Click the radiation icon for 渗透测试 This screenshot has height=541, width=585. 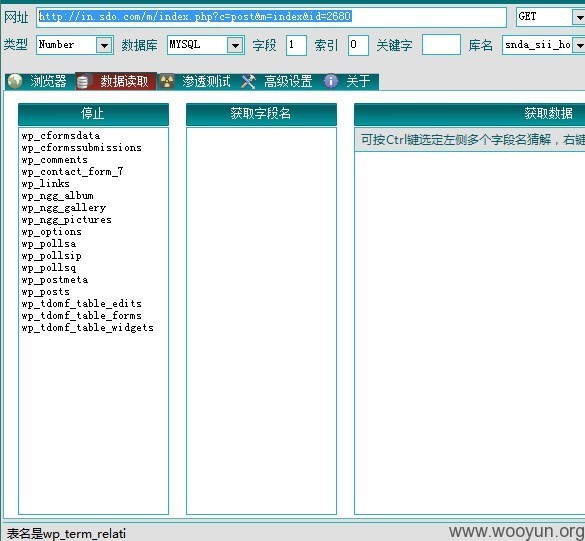pos(167,81)
